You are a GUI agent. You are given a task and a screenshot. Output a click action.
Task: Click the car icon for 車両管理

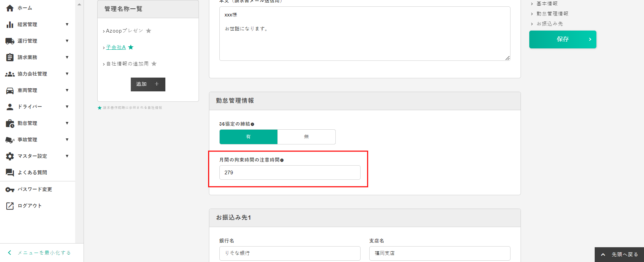tap(10, 90)
